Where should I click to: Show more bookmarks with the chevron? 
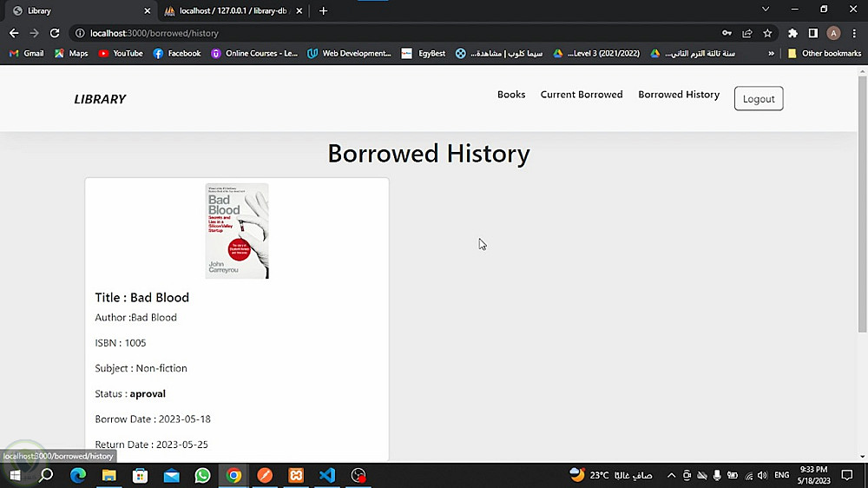[771, 53]
